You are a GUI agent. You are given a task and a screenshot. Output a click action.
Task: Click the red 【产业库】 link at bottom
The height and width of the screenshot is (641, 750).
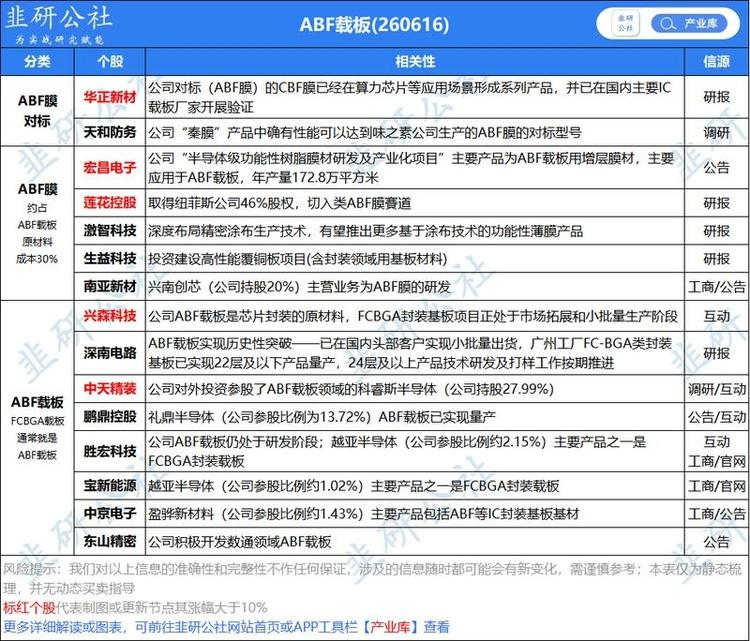click(x=390, y=627)
